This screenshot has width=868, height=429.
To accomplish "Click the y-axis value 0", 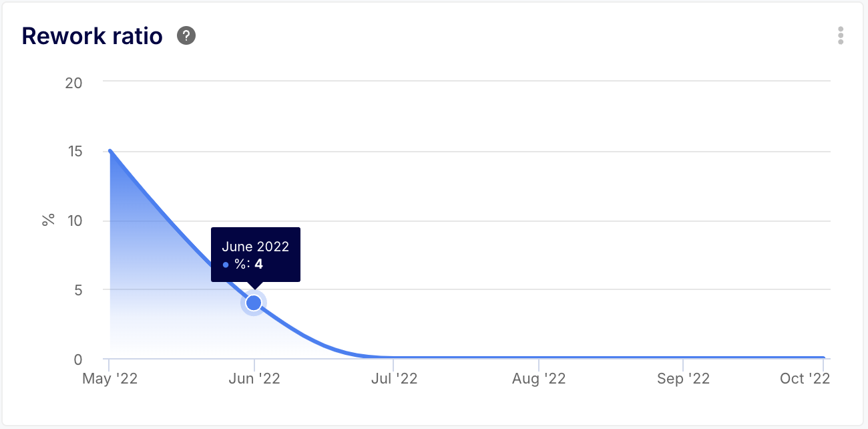I will 78,360.
